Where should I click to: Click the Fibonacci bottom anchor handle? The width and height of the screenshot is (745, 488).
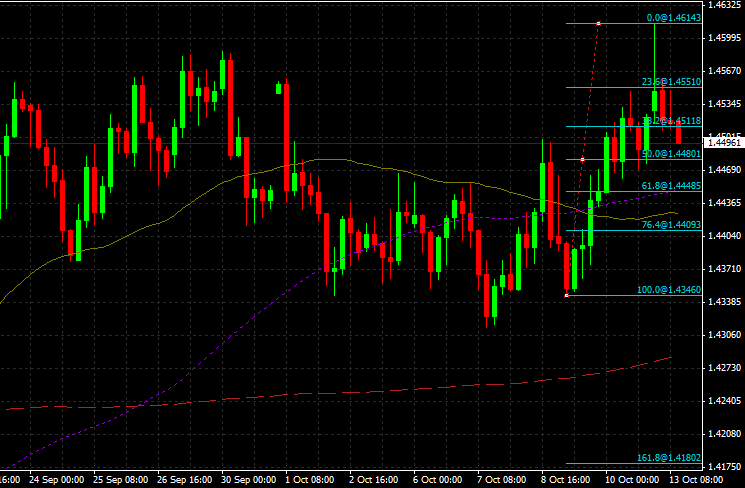(567, 295)
